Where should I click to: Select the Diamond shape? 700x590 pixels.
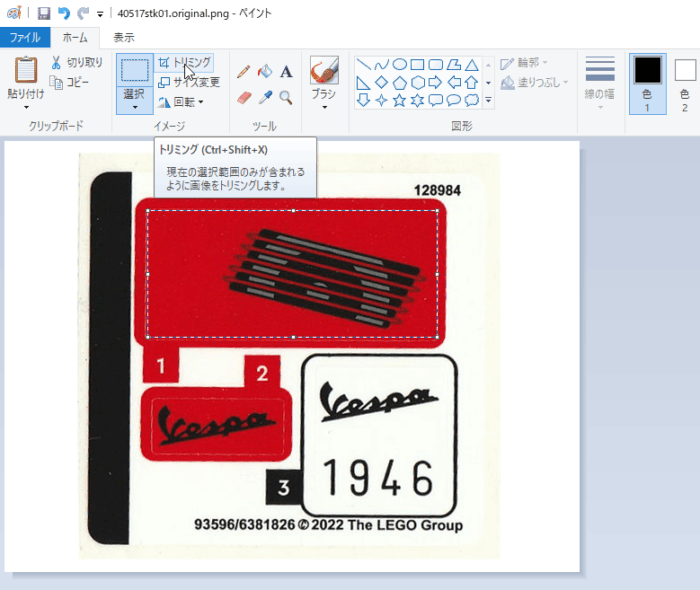382,83
